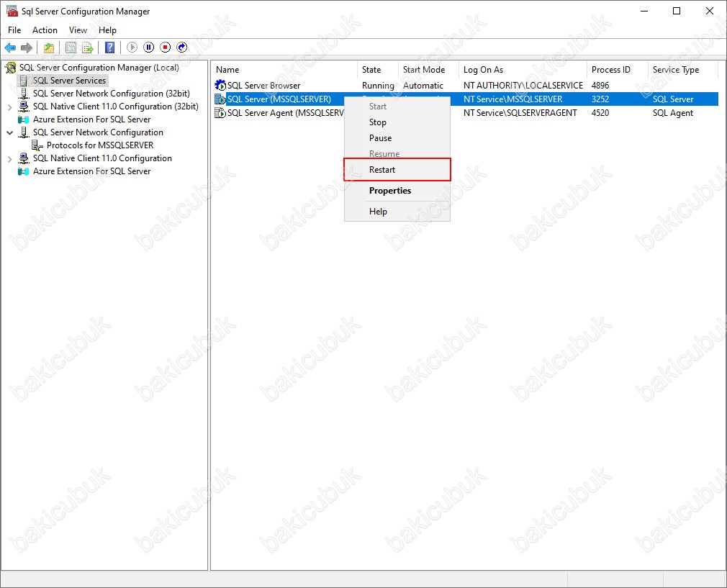Click the Pause Service toolbar icon
This screenshot has height=588, width=727.
[149, 48]
